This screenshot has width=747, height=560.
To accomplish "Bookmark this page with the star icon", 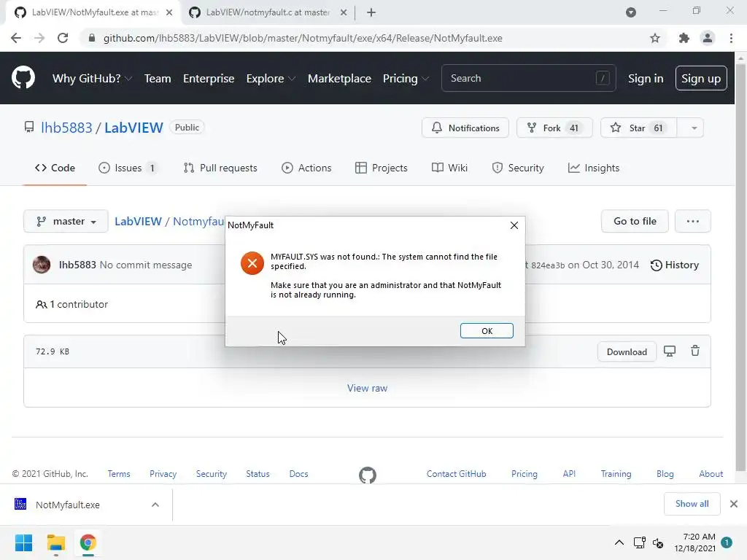I will (655, 38).
